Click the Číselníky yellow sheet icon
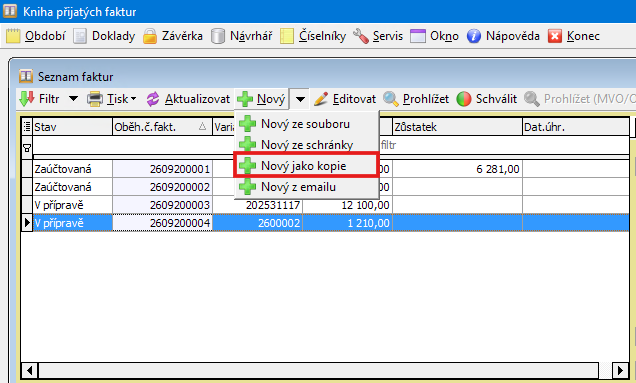The height and width of the screenshot is (383, 636). pos(287,36)
